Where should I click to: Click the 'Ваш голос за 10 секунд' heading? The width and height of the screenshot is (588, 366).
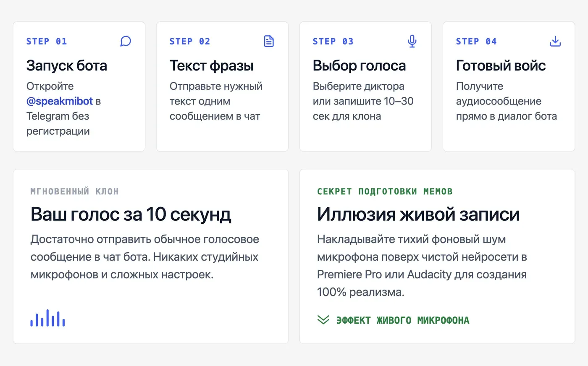pyautogui.click(x=131, y=214)
